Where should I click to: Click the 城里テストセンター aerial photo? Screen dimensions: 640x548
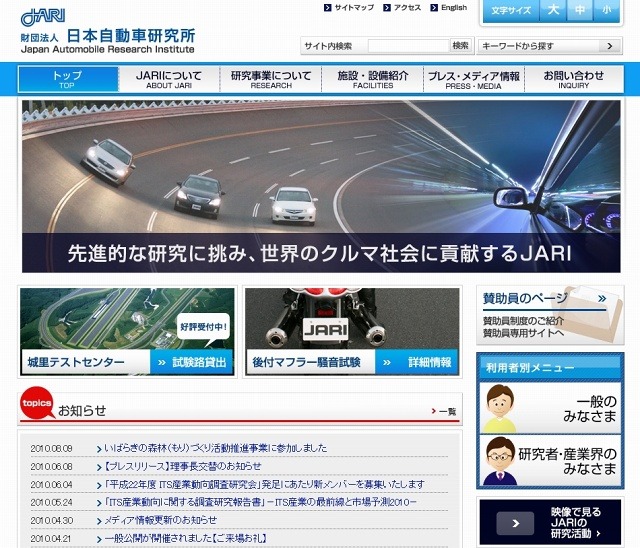pos(127,319)
